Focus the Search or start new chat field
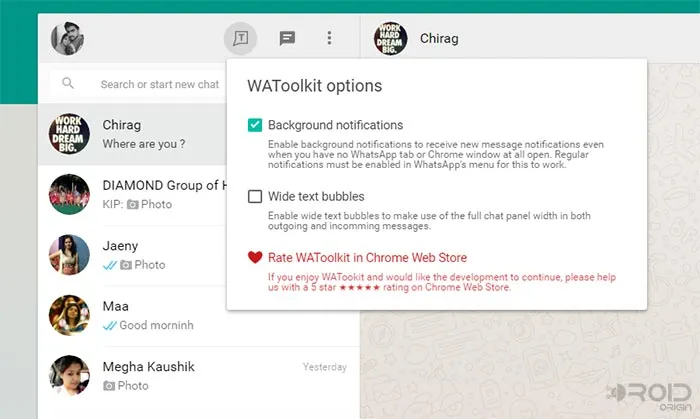Screen dimensions: 700x419 click(139, 84)
